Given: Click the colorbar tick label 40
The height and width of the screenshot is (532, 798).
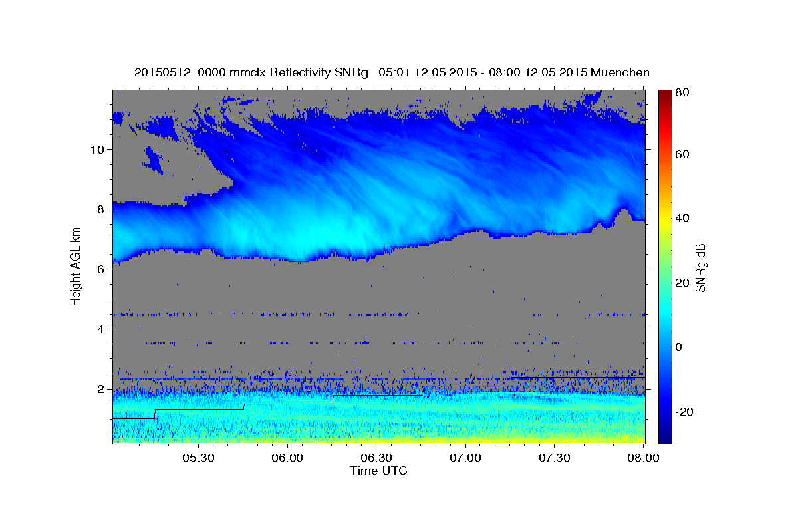Looking at the screenshot, I should point(683,218).
